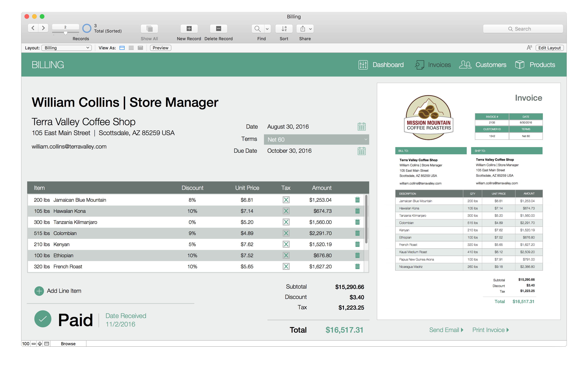Navigate to the Customers tab
The image size is (588, 377).
pos(483,65)
